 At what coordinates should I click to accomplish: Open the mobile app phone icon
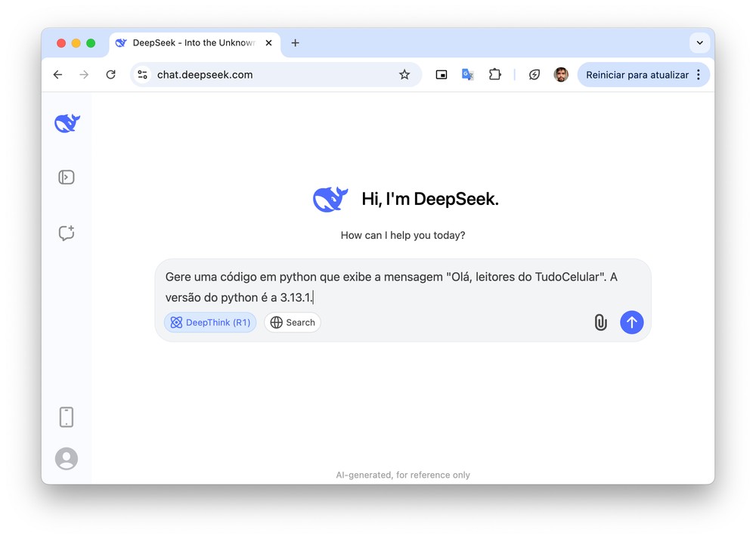tap(67, 417)
